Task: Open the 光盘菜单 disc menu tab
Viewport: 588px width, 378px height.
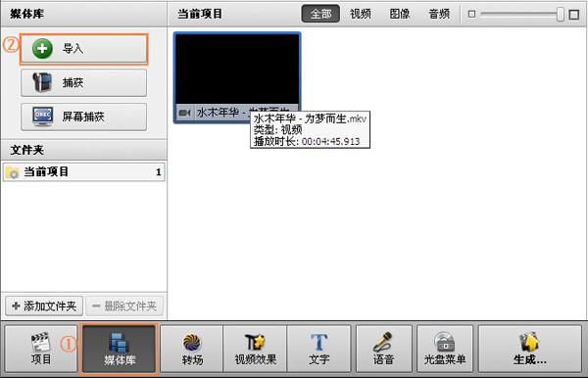Action: [x=445, y=349]
